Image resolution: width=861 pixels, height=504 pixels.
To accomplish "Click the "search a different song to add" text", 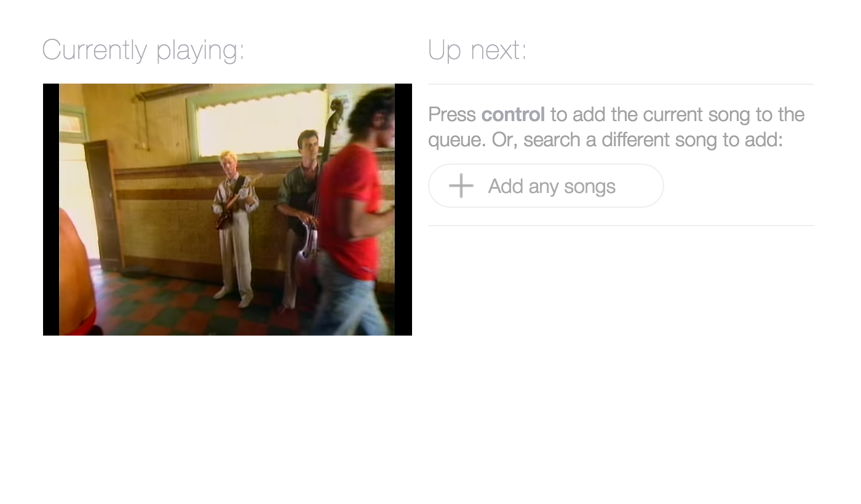I will 653,140.
